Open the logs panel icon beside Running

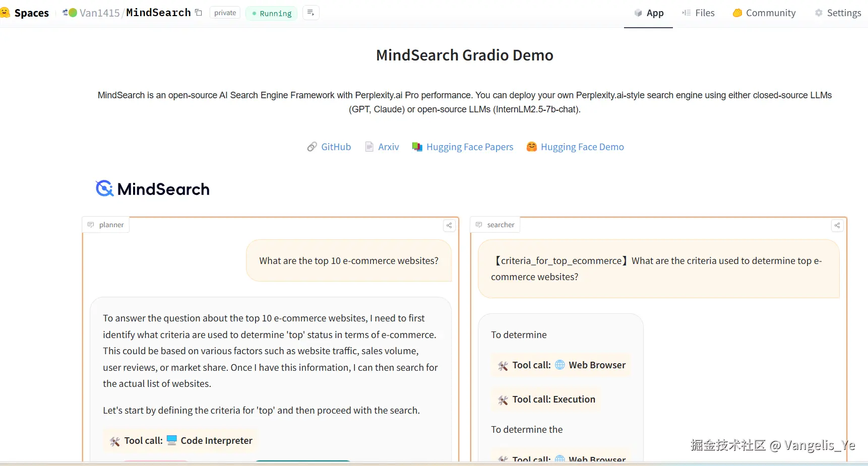click(x=311, y=13)
